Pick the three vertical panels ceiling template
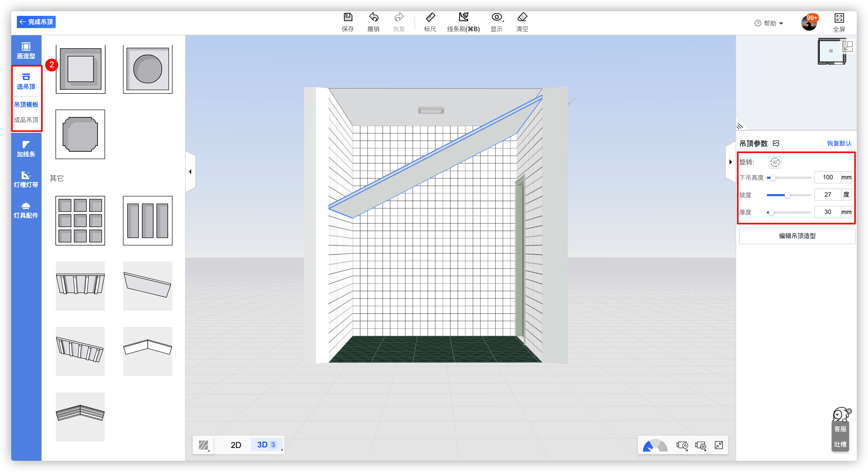The image size is (868, 472). click(x=147, y=220)
